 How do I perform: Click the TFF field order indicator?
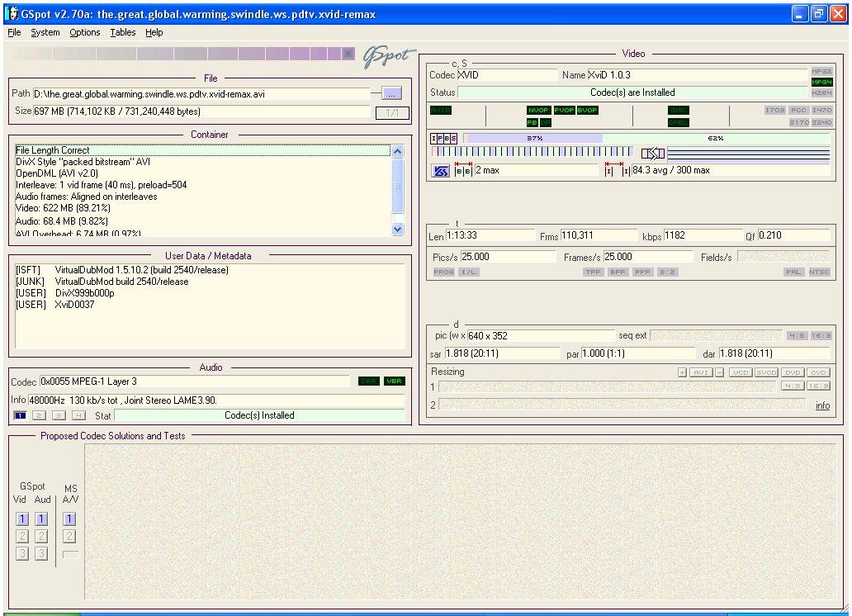click(x=594, y=272)
